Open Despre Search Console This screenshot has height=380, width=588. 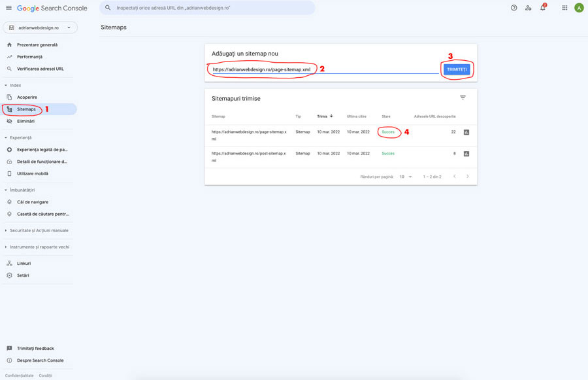click(x=39, y=360)
